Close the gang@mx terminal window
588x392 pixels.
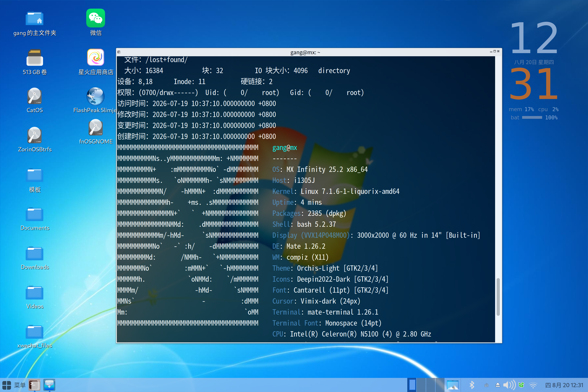(x=498, y=51)
